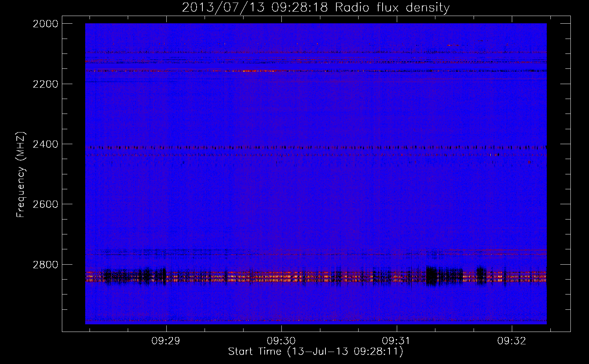The image size is (589, 364).
Task: Click the 09:31 time tick label
Action: tap(396, 341)
